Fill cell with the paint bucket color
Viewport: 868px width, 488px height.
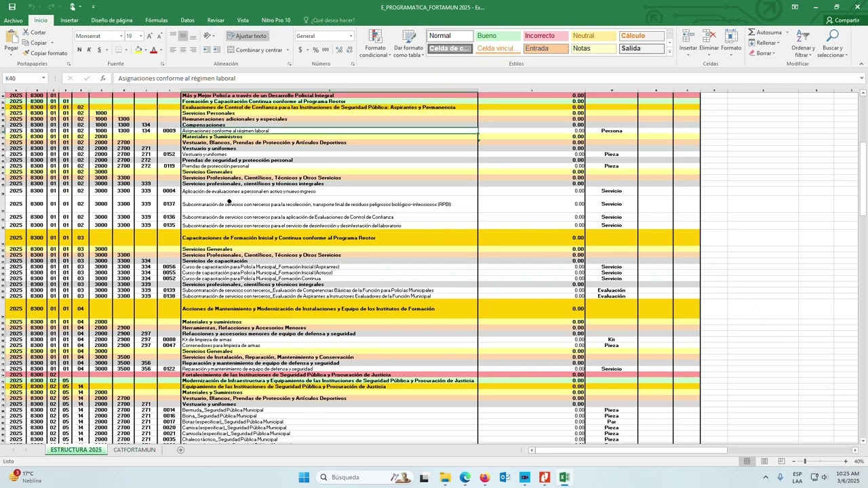[x=138, y=49]
